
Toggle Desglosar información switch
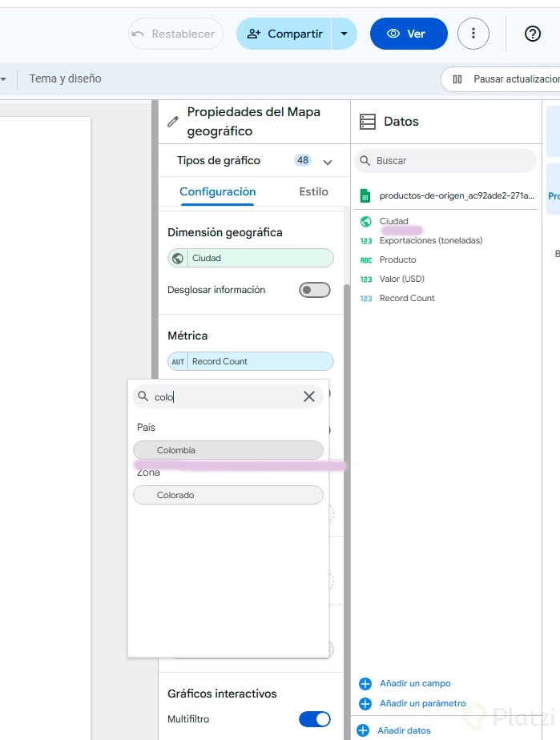pyautogui.click(x=314, y=290)
